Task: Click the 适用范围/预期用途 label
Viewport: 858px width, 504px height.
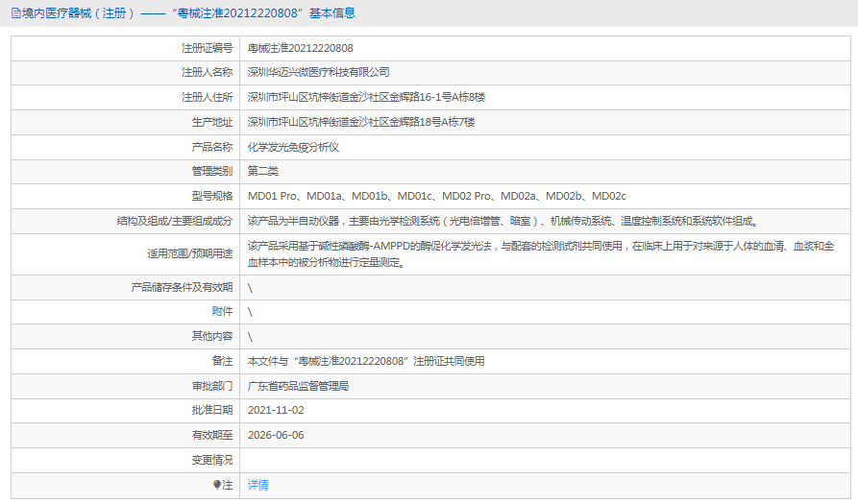Action: [189, 253]
